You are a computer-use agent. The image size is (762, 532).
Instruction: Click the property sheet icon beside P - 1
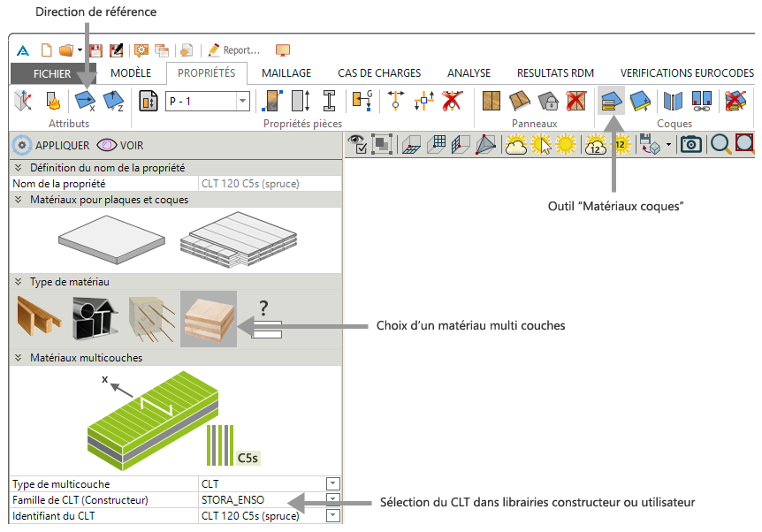(x=149, y=101)
